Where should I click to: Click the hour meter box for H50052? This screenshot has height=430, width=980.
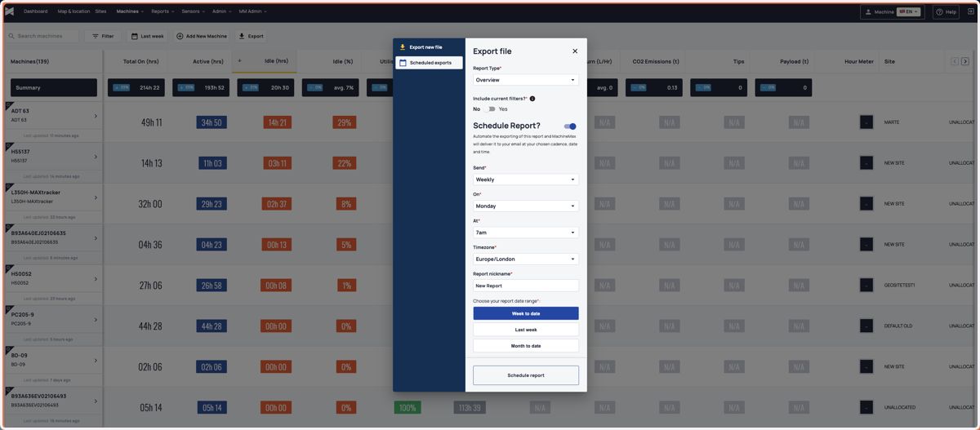tap(866, 286)
